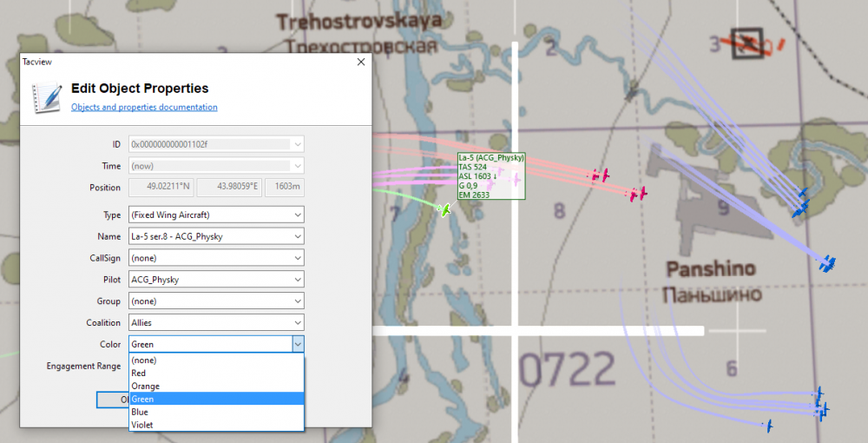Viewport: 868px width, 443px height.
Task: Open the Pilot dropdown list
Action: click(298, 280)
